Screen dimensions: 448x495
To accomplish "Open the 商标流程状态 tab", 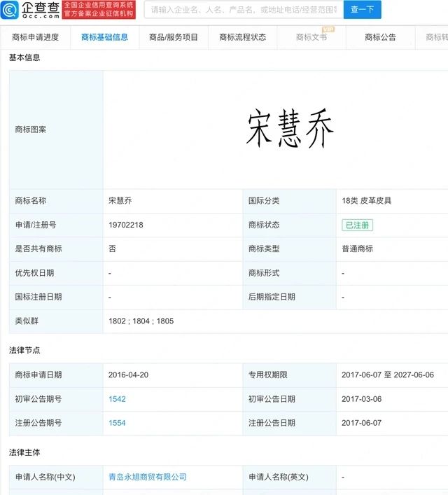I will tap(242, 37).
